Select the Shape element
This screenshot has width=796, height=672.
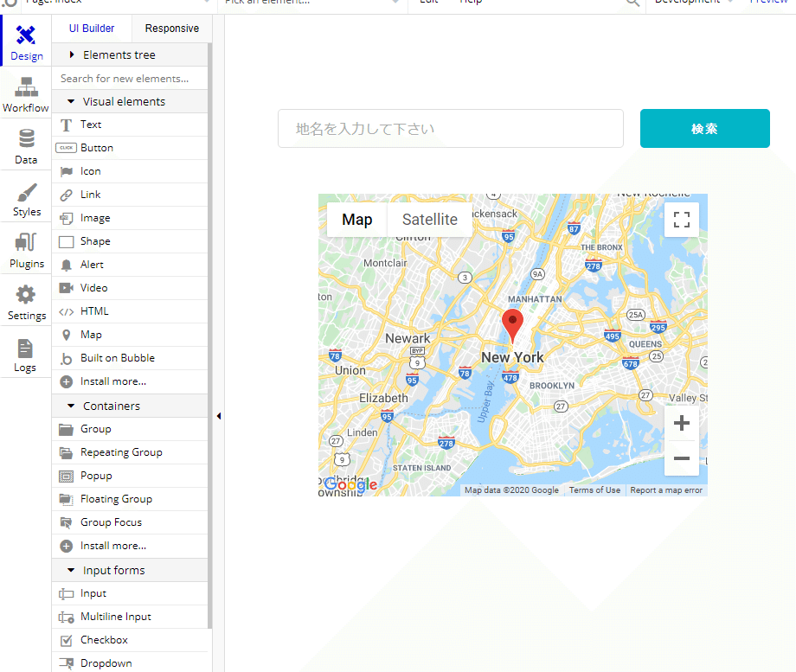point(130,241)
